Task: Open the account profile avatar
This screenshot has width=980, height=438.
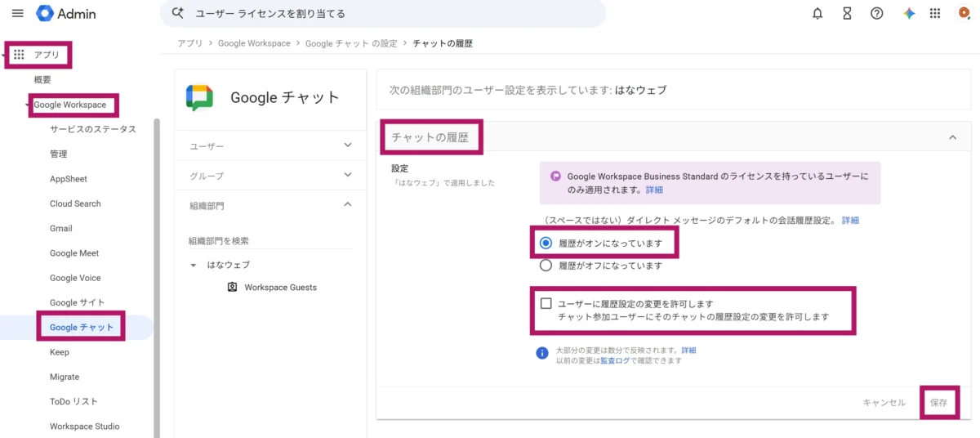Action: 964,14
